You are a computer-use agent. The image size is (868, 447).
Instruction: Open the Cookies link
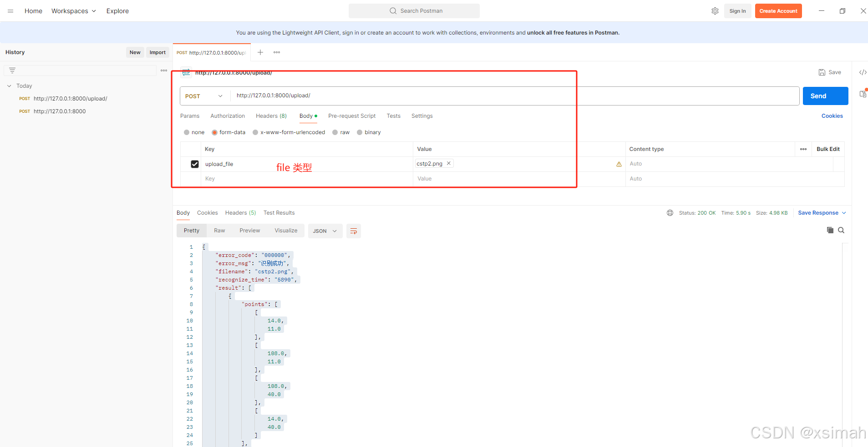[x=832, y=116]
